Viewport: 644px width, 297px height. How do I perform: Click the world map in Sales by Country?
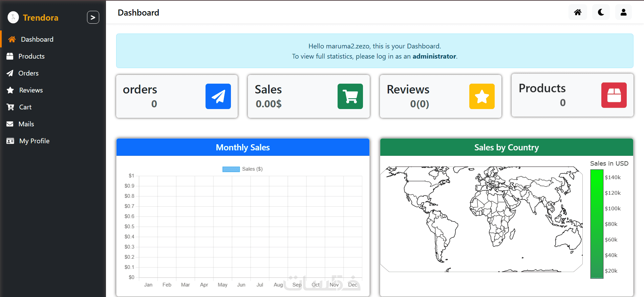(x=481, y=219)
